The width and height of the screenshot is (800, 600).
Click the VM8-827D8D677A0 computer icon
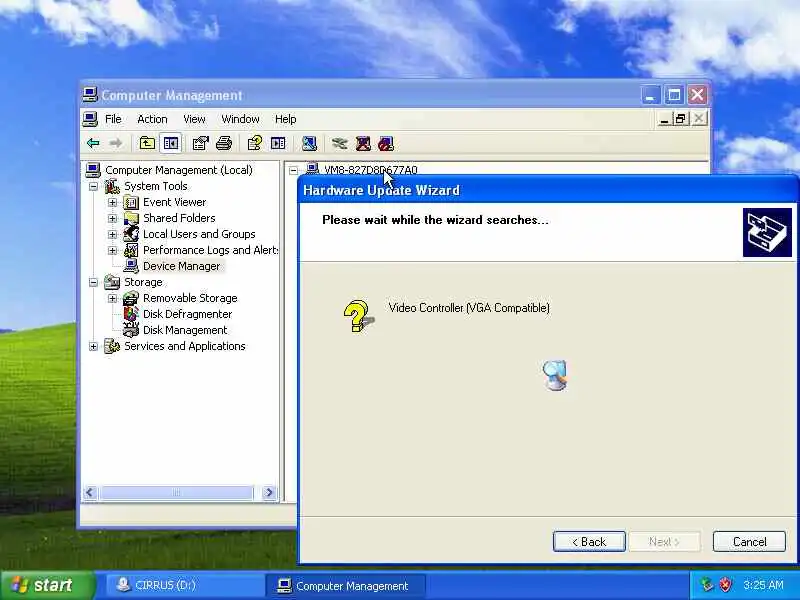click(x=312, y=169)
